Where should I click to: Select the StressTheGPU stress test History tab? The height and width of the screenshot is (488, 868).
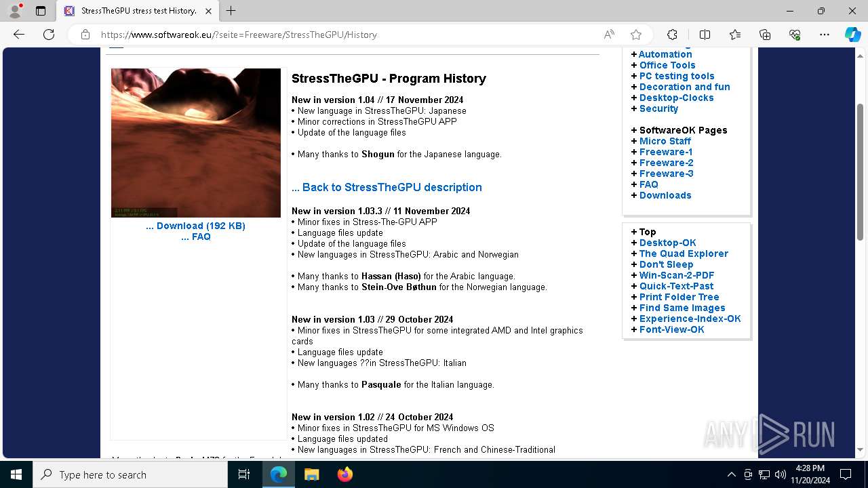click(x=138, y=11)
